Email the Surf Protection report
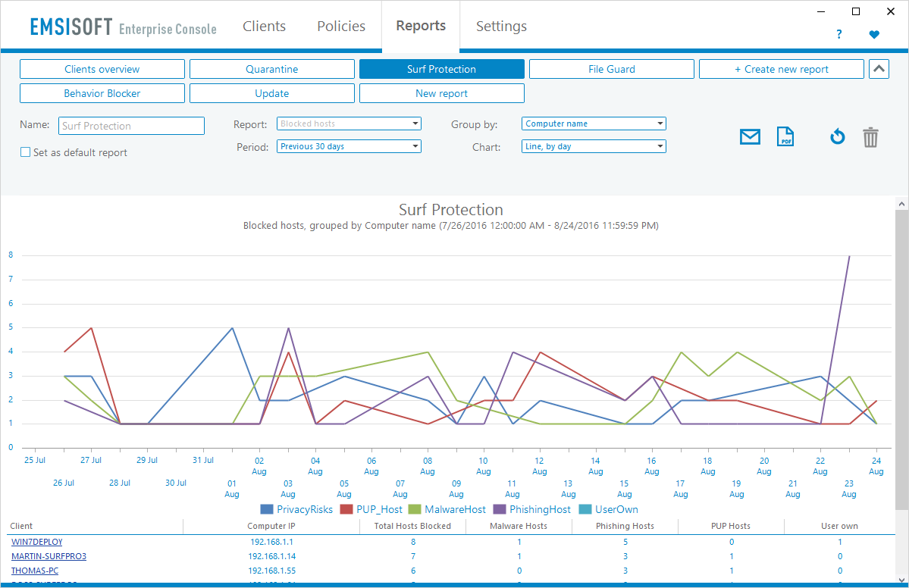 (x=750, y=136)
